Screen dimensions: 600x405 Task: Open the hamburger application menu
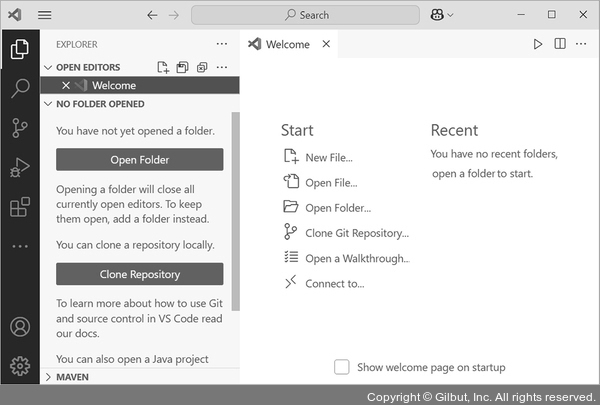coord(45,15)
